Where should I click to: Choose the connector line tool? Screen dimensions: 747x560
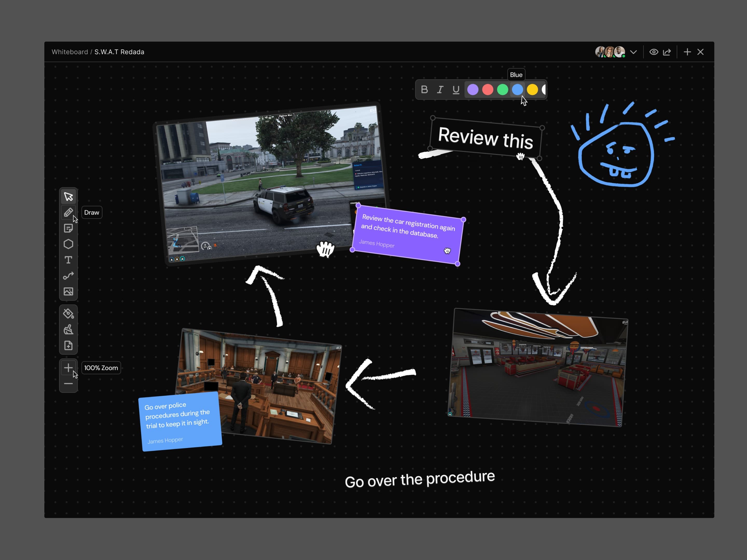pos(68,276)
